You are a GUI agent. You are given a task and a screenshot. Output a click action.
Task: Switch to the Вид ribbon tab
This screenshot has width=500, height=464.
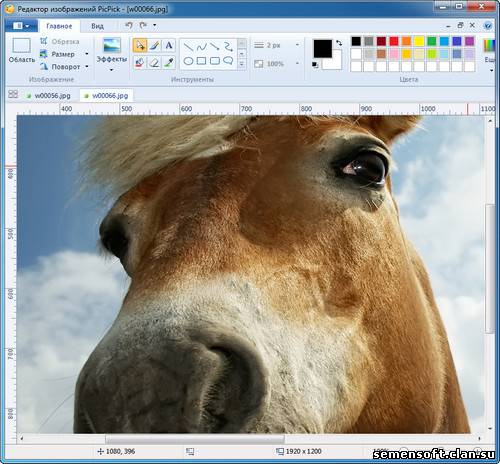click(97, 26)
